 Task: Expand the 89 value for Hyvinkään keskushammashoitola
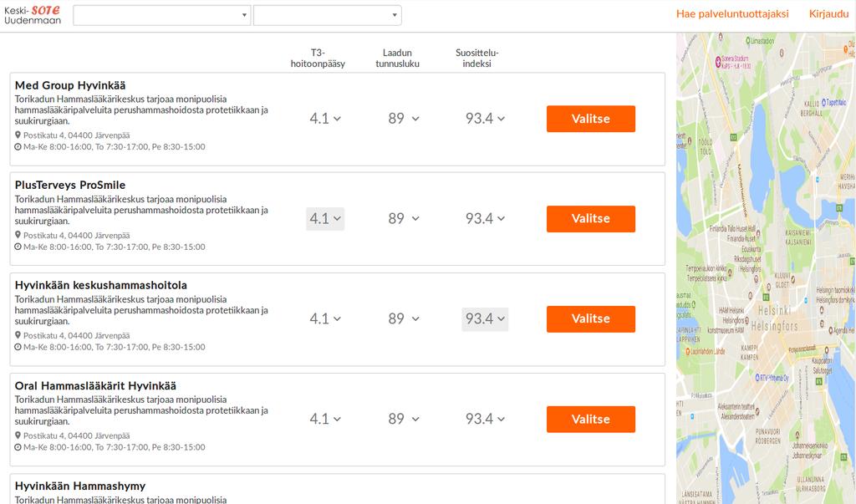pos(404,319)
